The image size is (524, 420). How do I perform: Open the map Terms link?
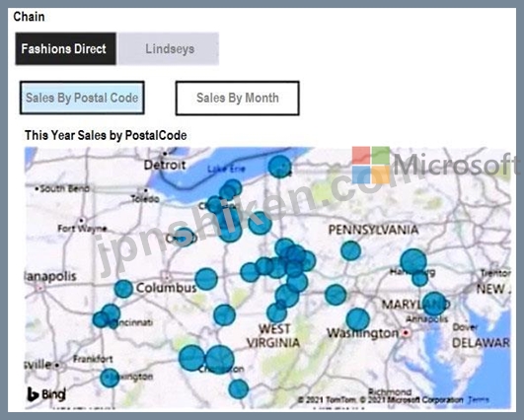point(479,399)
